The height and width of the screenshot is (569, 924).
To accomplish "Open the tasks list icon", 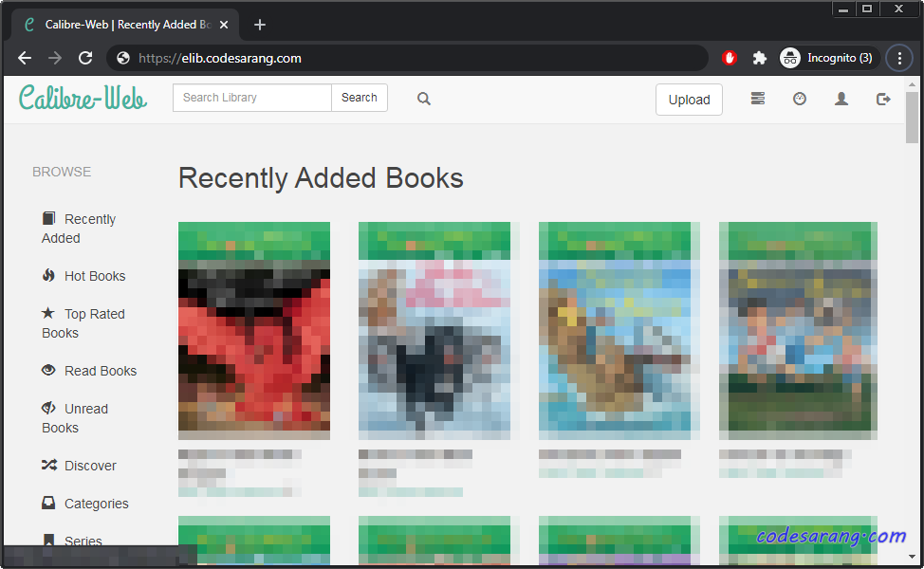I will pyautogui.click(x=758, y=99).
